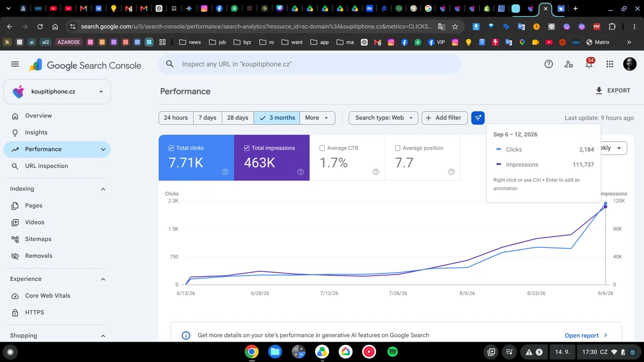This screenshot has width=644, height=362.
Task: Open Google Home from the shelf
Action: (x=345, y=352)
